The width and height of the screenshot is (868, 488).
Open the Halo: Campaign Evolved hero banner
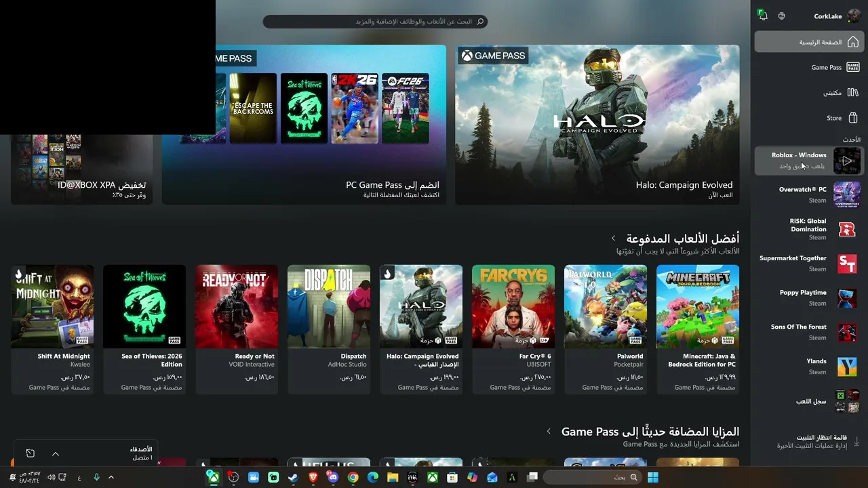click(597, 124)
